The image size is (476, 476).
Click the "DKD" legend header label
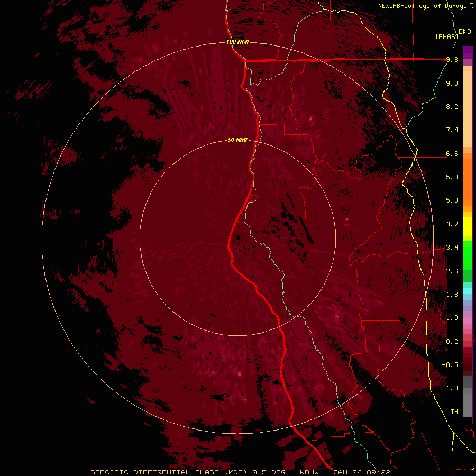[x=465, y=32]
